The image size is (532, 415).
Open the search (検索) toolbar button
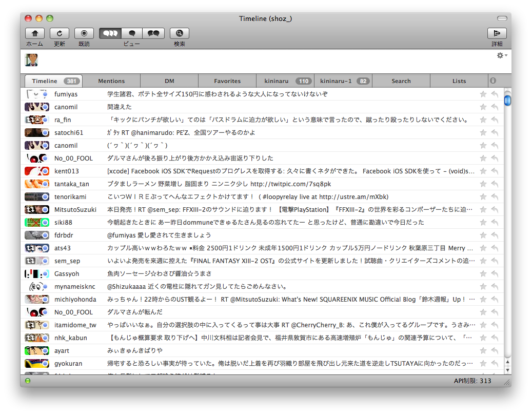click(179, 33)
